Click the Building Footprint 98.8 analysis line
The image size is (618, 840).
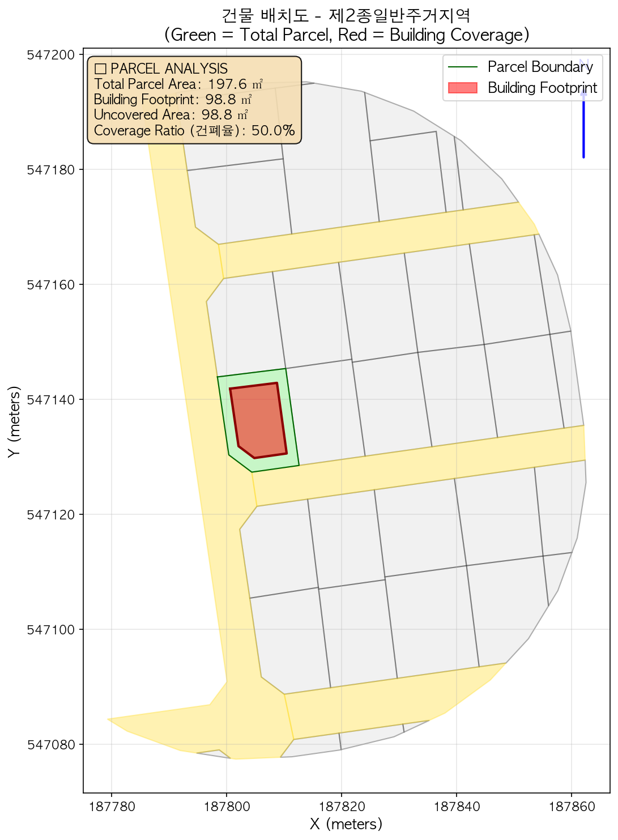click(172, 100)
